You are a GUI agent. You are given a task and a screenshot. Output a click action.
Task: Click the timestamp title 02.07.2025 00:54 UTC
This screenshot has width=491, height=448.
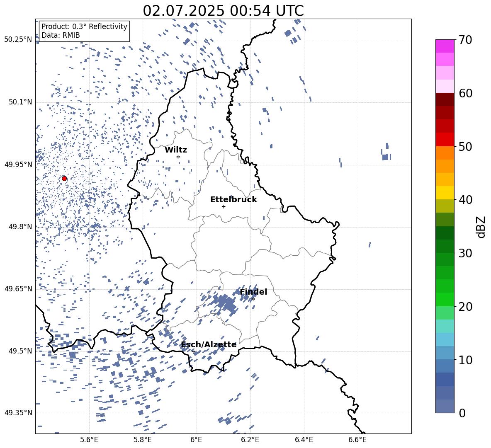click(223, 11)
